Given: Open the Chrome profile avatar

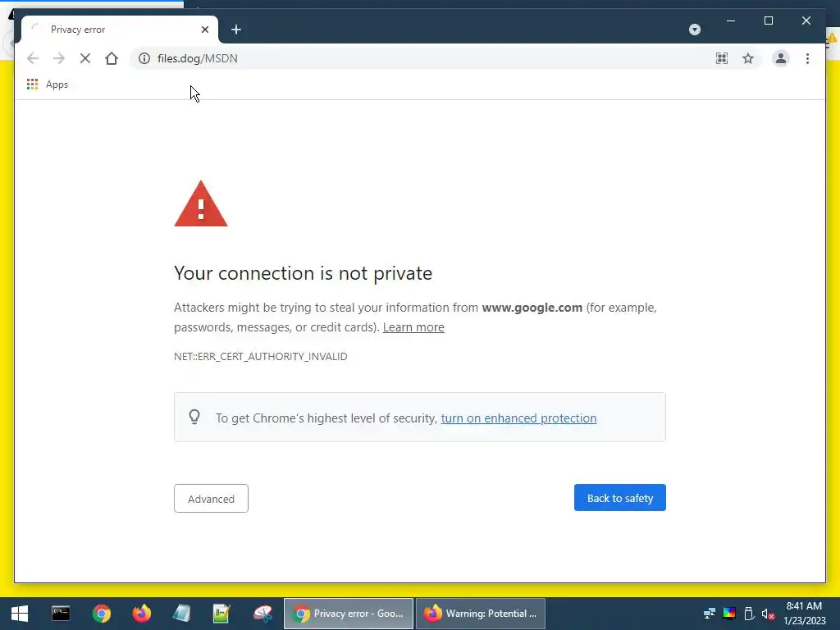Looking at the screenshot, I should 781,58.
